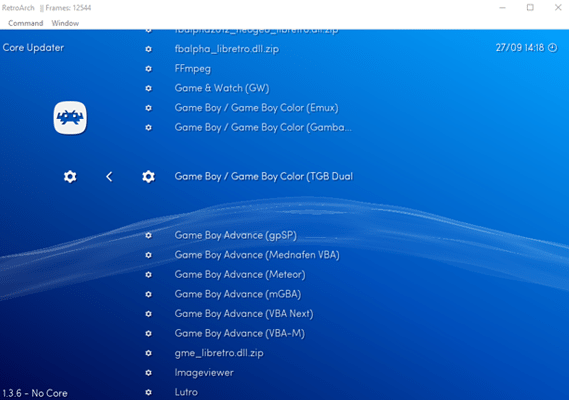Choose Game Boy / Game Boy Color (Gamba...
This screenshot has width=569, height=400.
pyautogui.click(x=263, y=127)
